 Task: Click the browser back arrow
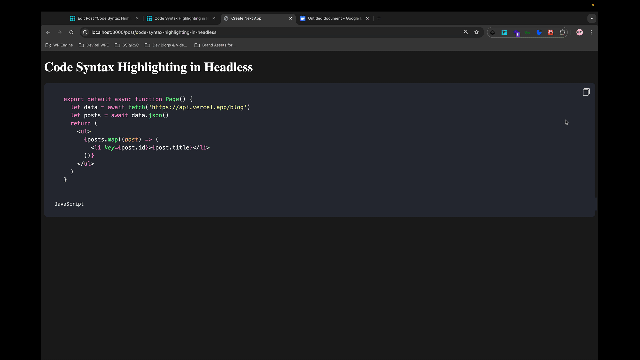click(48, 32)
